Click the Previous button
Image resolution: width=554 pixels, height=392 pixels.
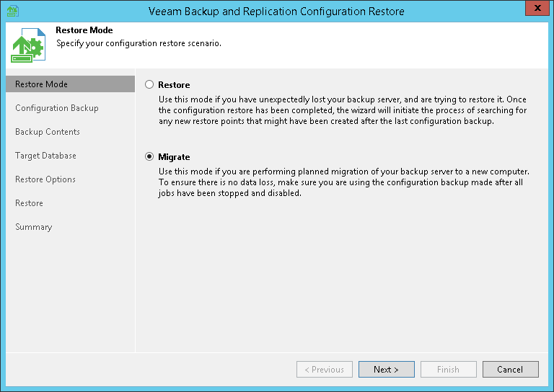click(x=325, y=370)
